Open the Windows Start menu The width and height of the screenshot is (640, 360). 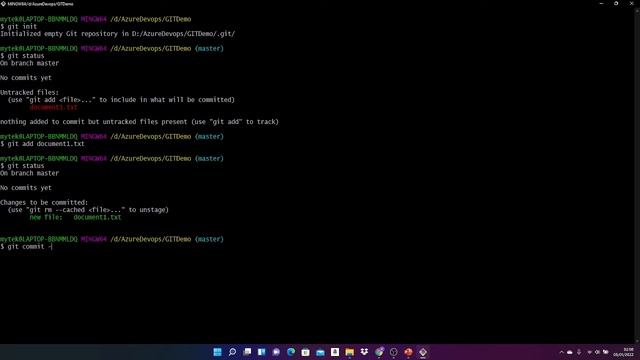pos(218,352)
